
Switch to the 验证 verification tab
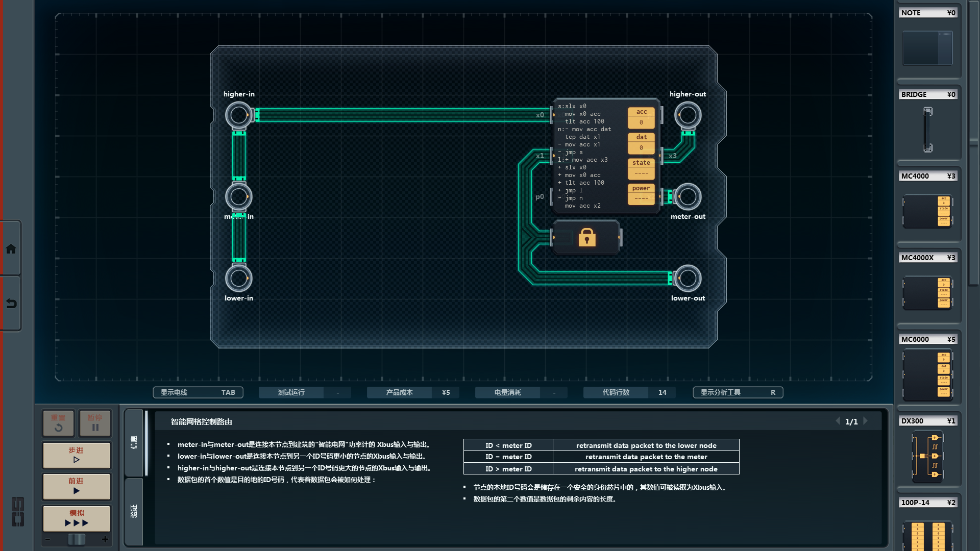134,511
